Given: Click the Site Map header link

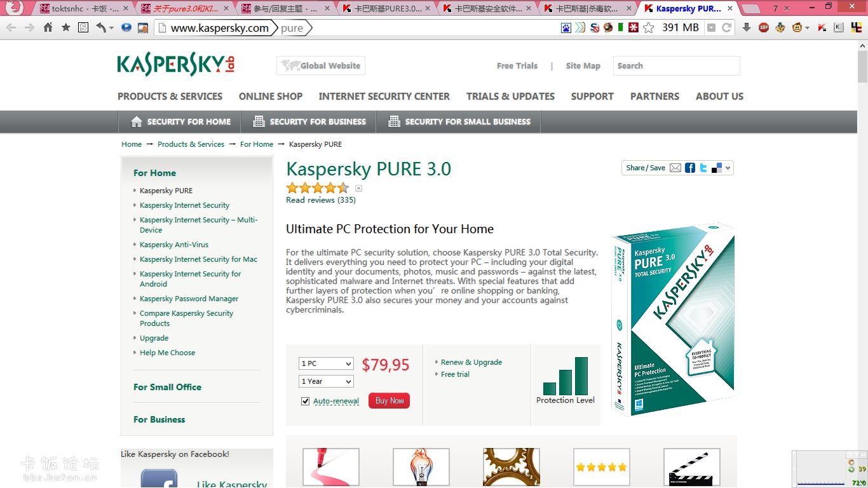Looking at the screenshot, I should (583, 65).
